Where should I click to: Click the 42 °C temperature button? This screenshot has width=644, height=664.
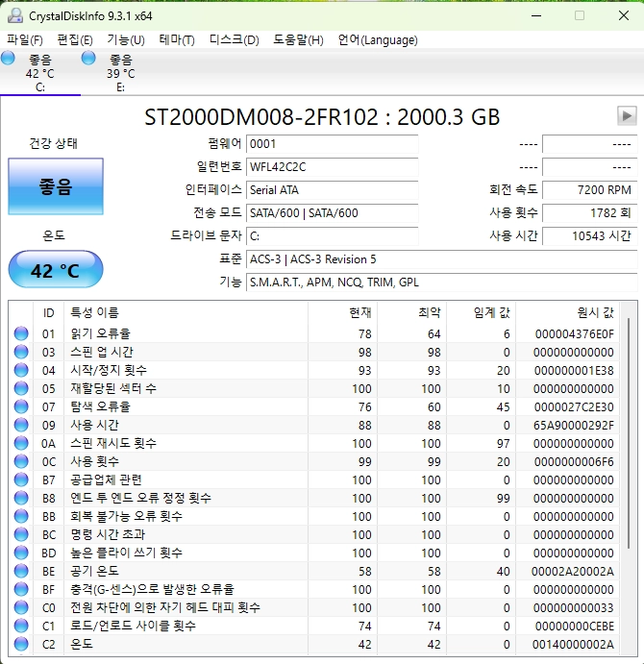(x=56, y=270)
